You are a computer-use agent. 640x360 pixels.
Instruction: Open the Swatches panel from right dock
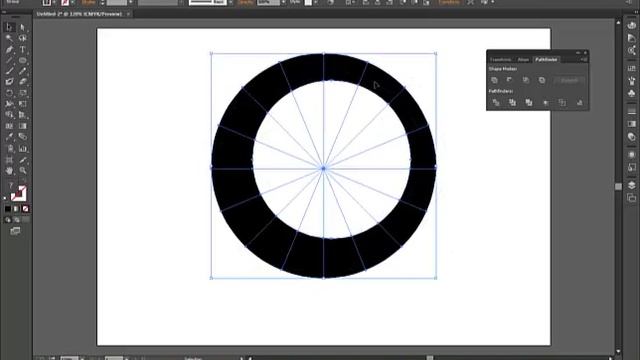(632, 69)
